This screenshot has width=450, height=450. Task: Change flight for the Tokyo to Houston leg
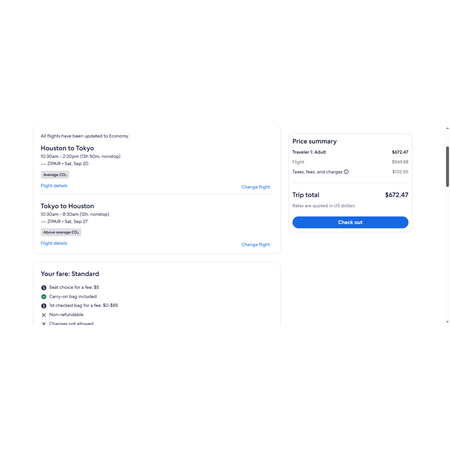click(256, 244)
